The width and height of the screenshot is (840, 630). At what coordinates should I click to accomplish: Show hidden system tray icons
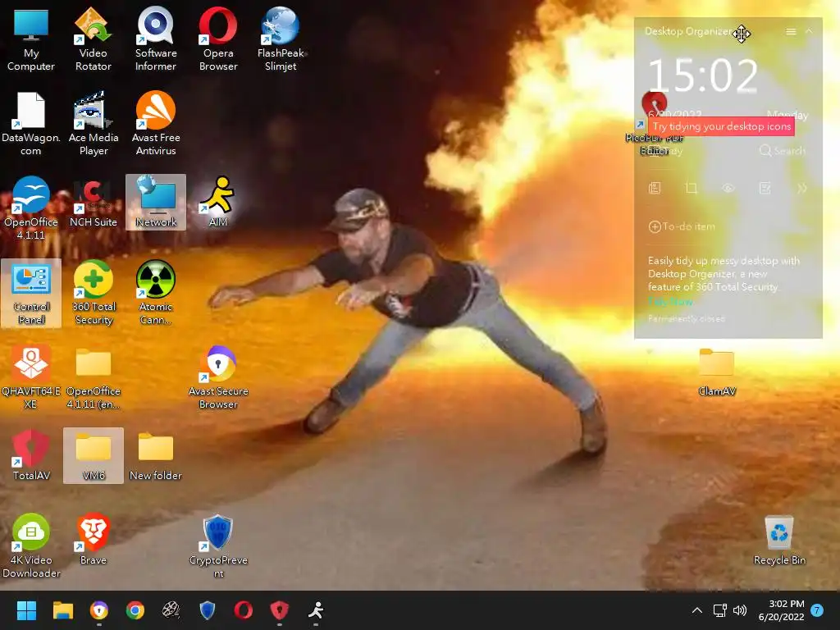point(697,610)
